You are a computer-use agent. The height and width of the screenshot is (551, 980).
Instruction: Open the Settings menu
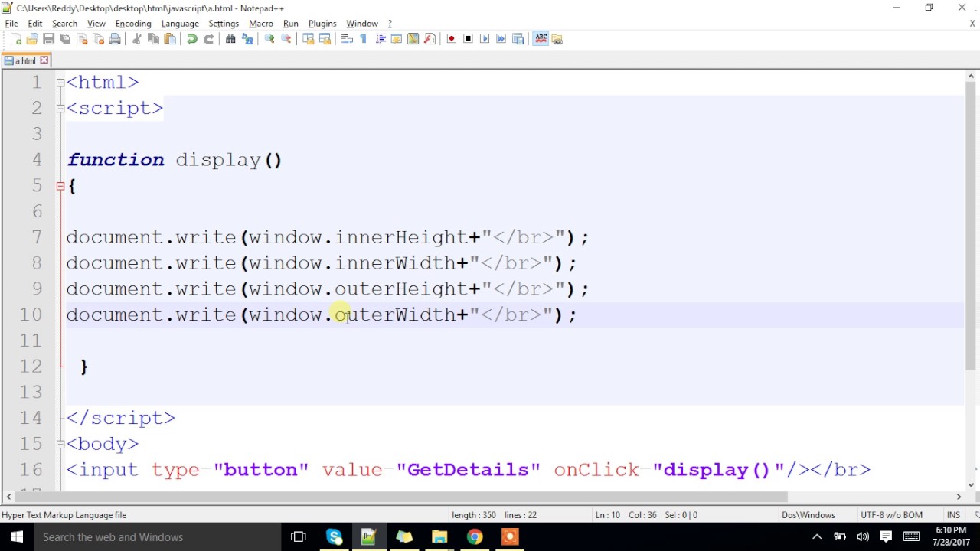(x=224, y=24)
